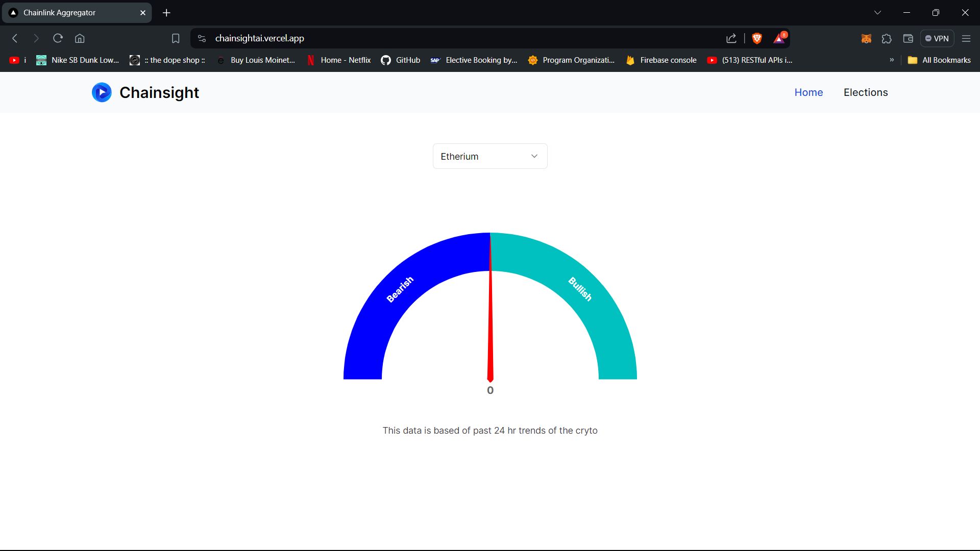Open Buy Louis Moinet bookmark
980x551 pixels.
(x=256, y=60)
